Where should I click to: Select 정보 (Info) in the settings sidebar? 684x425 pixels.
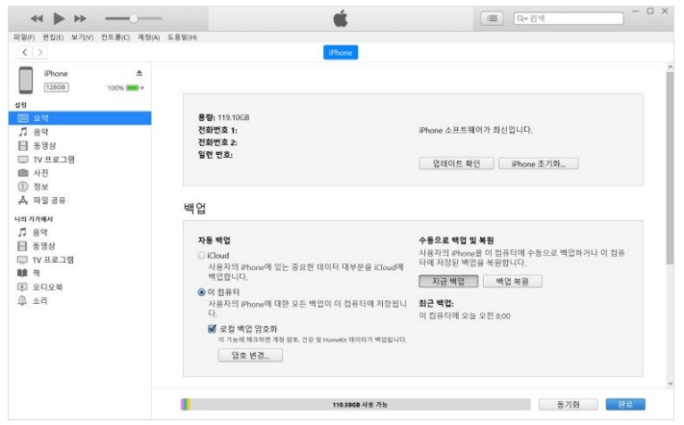point(40,186)
